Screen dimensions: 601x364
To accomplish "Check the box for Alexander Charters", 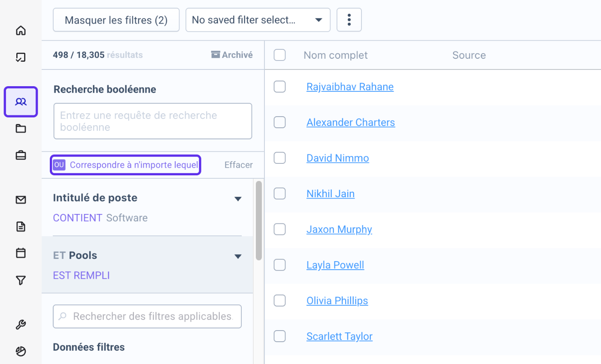I will tap(279, 122).
